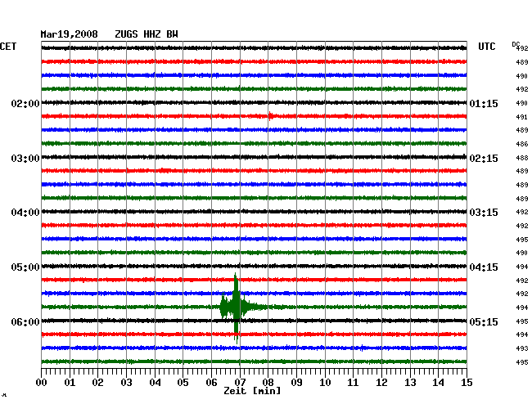Click the 02:15 UTC time label
This screenshot has height=404, width=532.
[484, 159]
